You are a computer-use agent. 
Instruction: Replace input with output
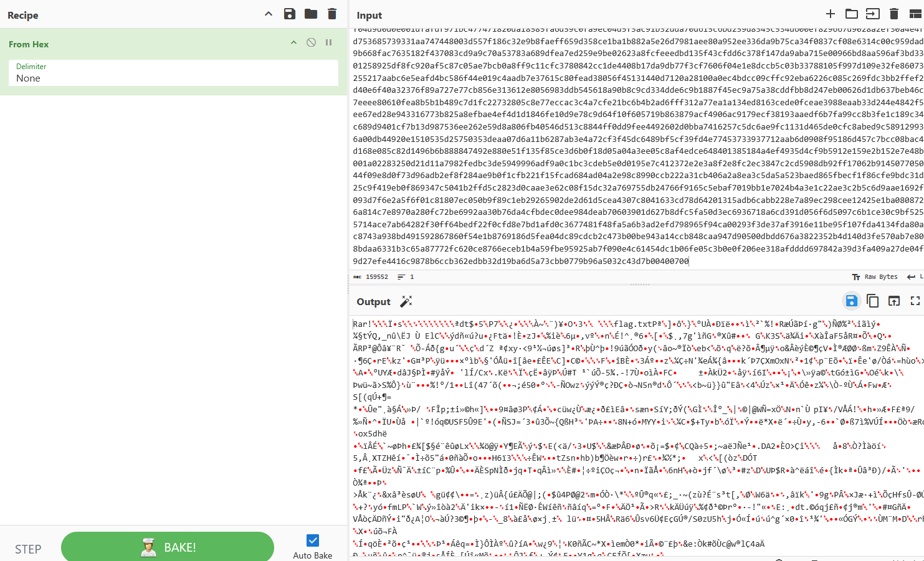894,301
